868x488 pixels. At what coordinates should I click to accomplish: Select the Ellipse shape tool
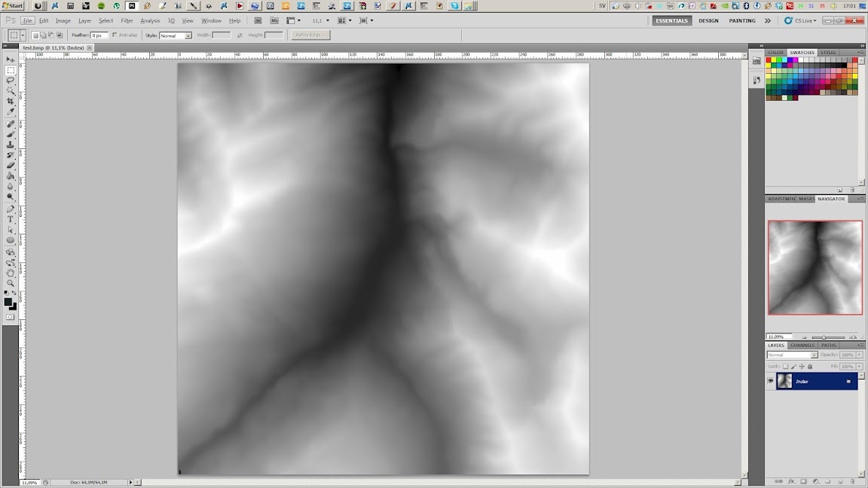point(10,241)
